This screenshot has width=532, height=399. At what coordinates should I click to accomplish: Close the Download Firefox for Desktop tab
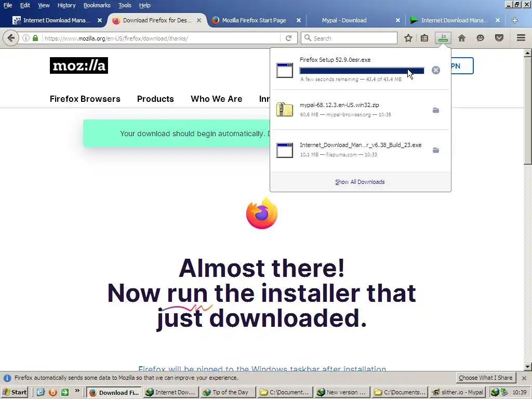tap(199, 20)
